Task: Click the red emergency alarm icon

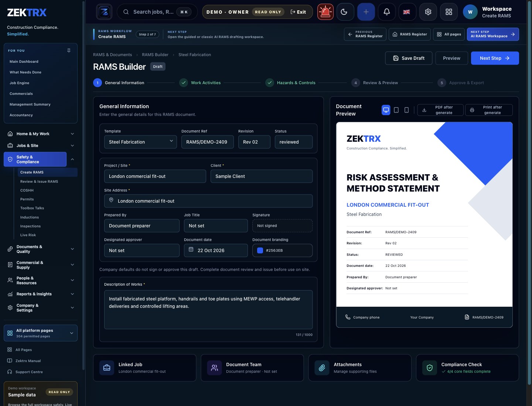Action: (325, 12)
